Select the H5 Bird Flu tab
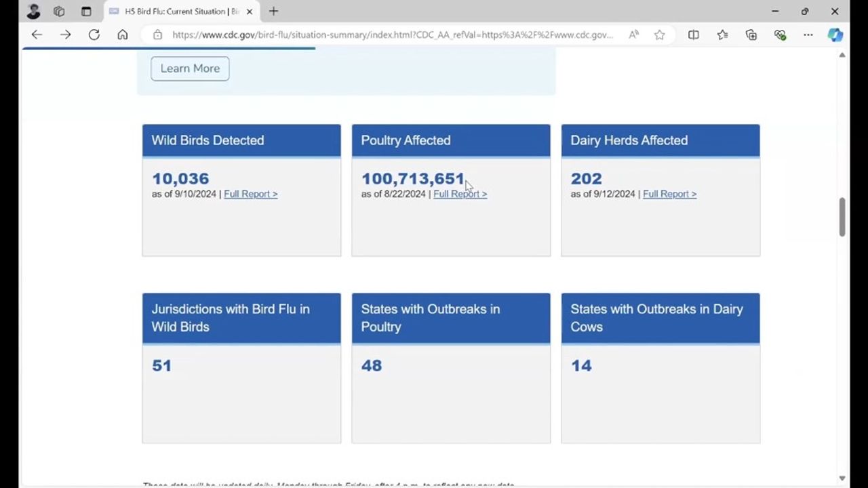The width and height of the screenshot is (868, 488). coord(176,12)
